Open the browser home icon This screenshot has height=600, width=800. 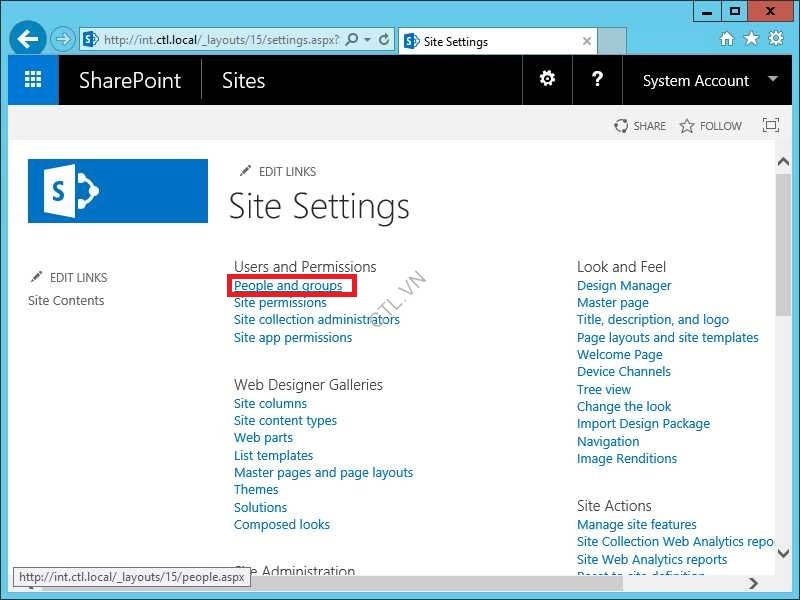727,39
